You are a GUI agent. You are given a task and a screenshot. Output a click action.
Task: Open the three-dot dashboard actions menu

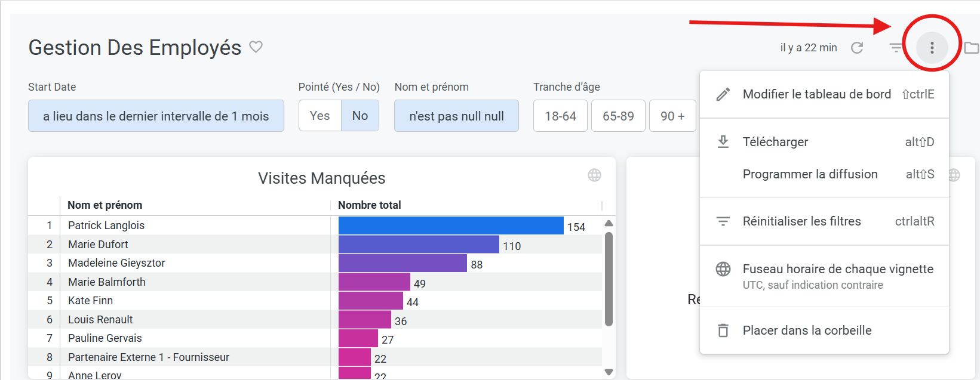click(x=932, y=48)
